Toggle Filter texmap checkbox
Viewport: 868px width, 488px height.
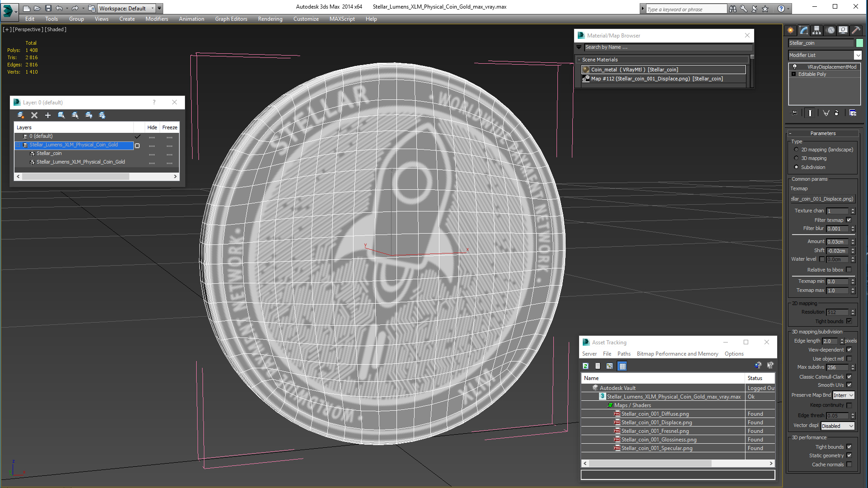click(849, 220)
